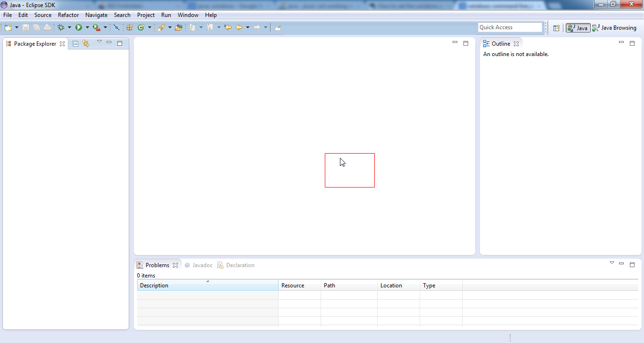
Task: Open the dropdown arrow next to Run
Action: point(87,28)
